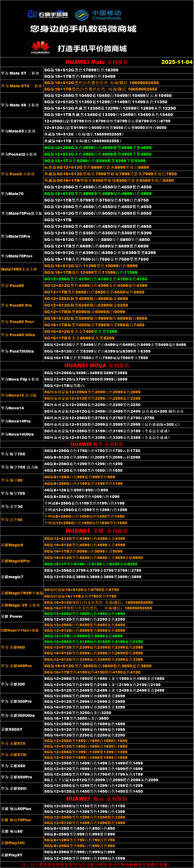Click the Mate70RS 非凡大师 model cell

19,269
